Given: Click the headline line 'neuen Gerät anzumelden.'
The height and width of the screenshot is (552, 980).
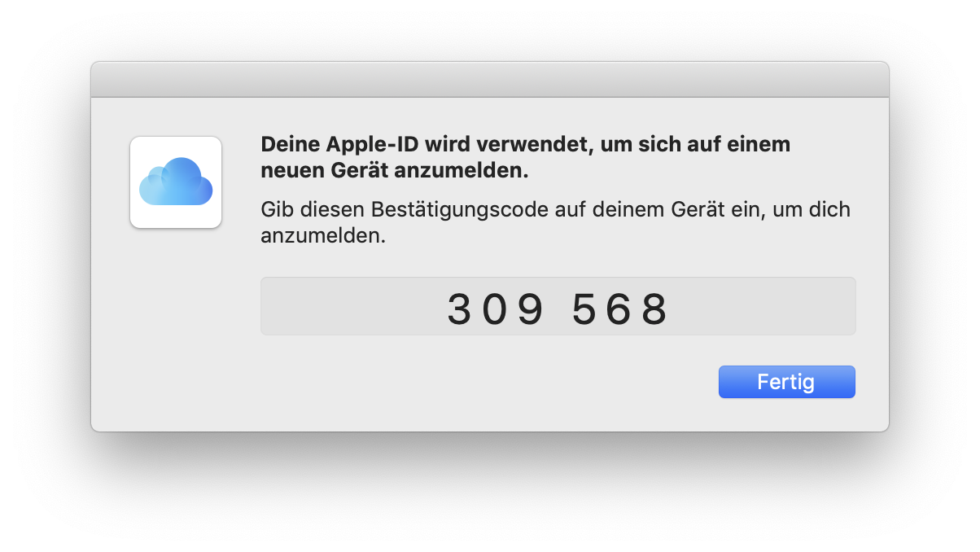Looking at the screenshot, I should (x=395, y=172).
